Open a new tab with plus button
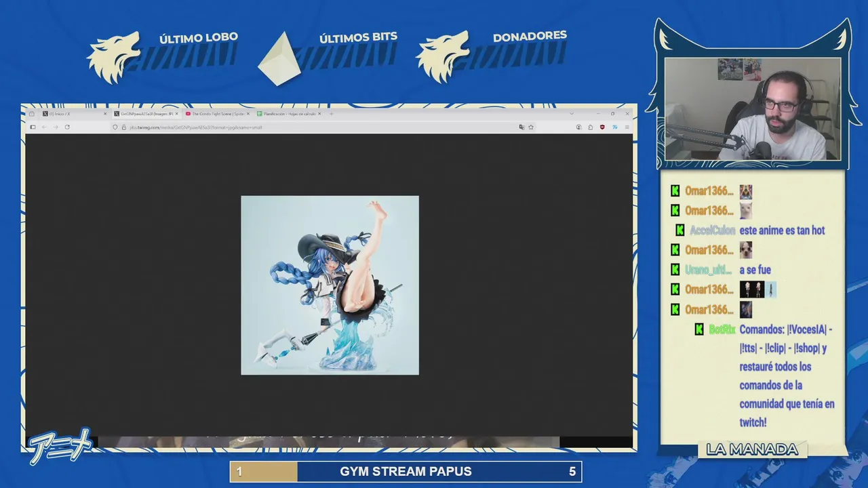 [x=332, y=114]
